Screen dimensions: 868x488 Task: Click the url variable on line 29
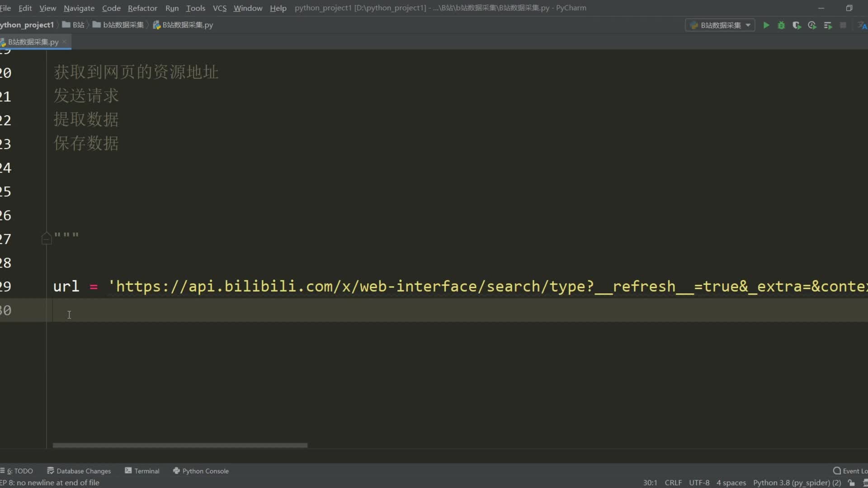[x=66, y=286]
